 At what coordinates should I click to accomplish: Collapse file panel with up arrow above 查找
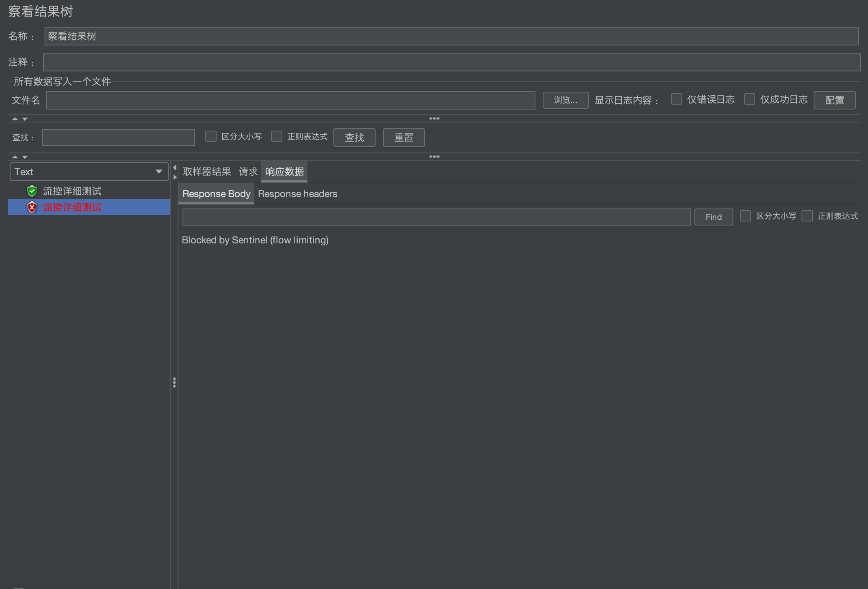(x=15, y=118)
